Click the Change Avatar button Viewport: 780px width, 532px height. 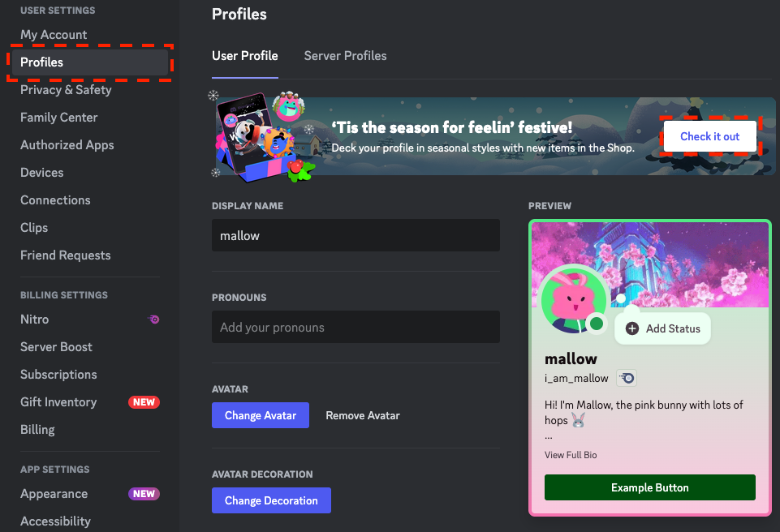coord(261,415)
